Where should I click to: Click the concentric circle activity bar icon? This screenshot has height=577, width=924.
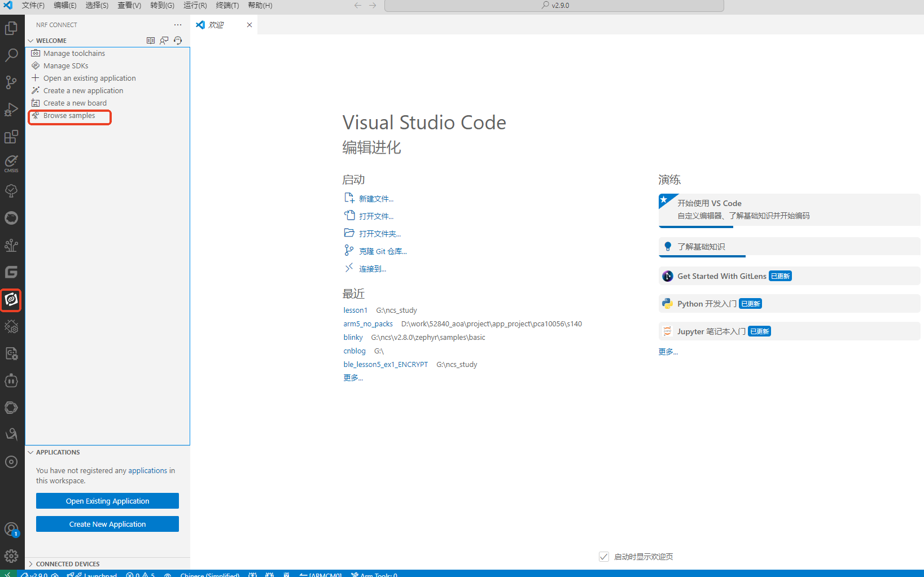11,462
